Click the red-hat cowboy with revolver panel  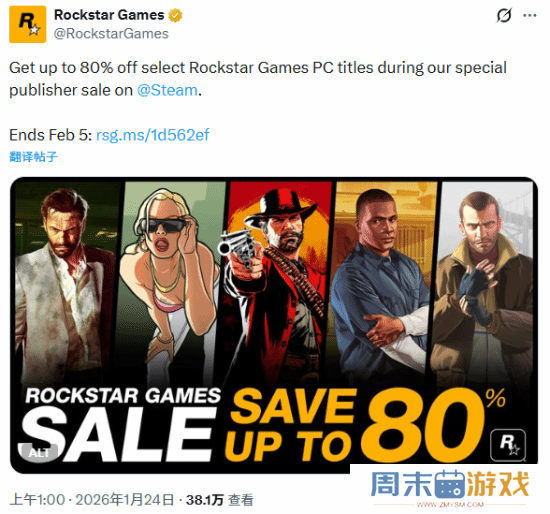275,281
